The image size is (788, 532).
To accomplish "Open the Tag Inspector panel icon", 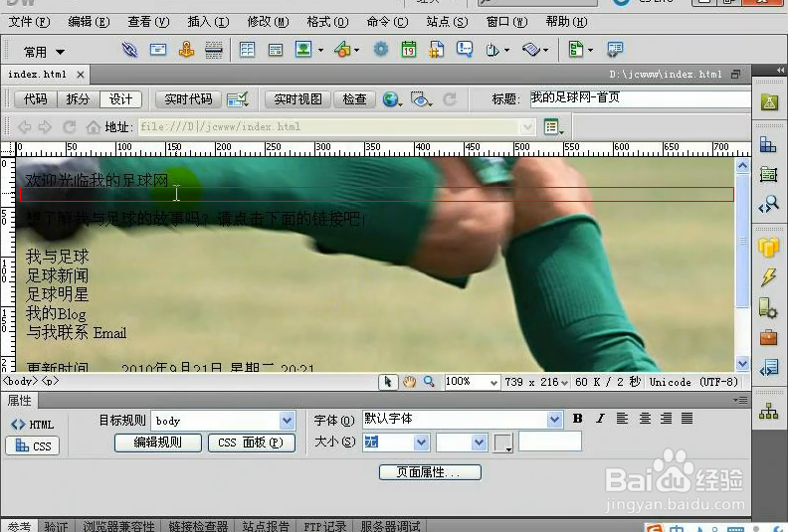I will (x=769, y=205).
